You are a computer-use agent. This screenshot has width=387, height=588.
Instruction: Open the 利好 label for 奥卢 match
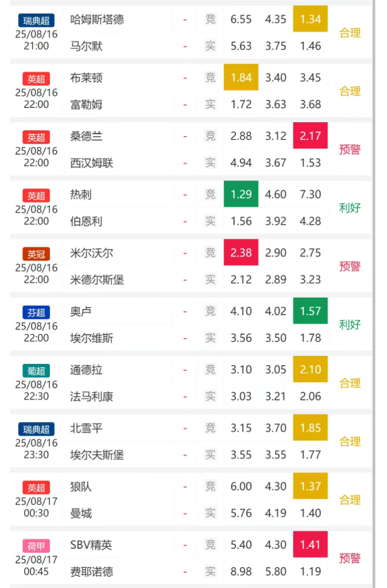click(x=350, y=324)
